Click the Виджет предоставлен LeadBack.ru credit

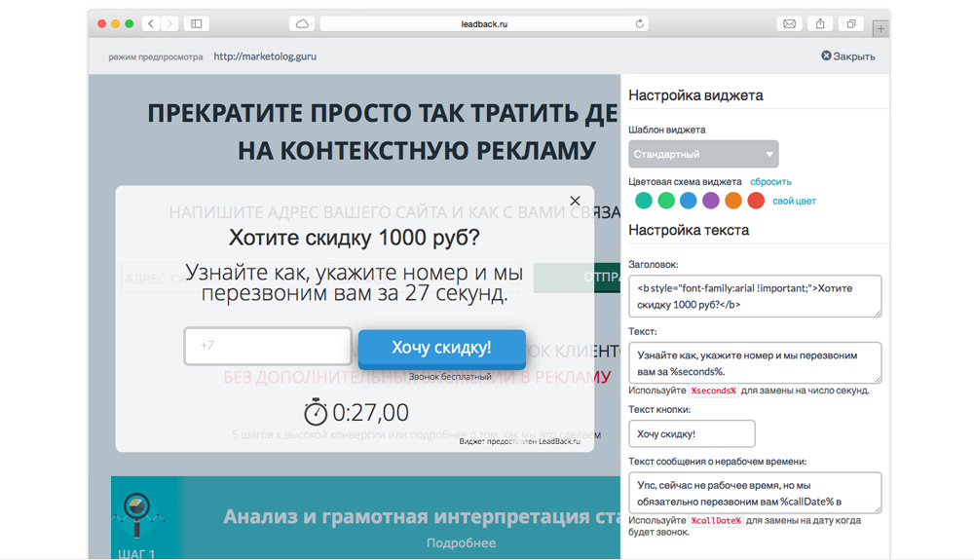[519, 441]
